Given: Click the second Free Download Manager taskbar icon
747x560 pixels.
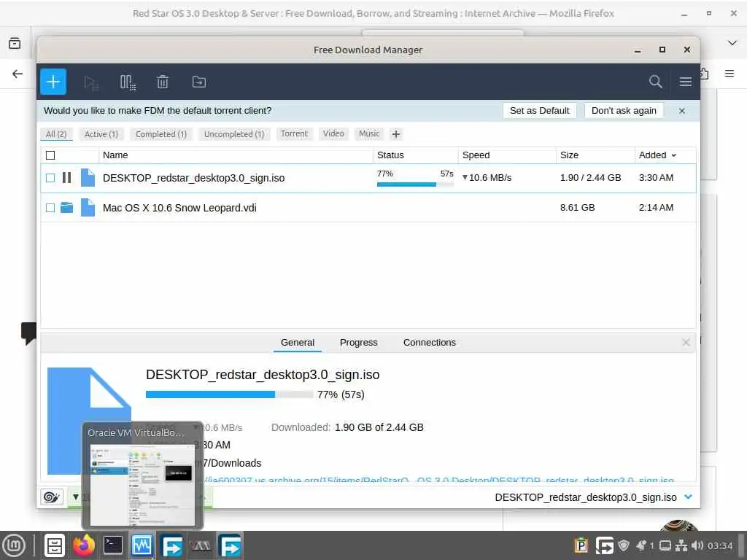Looking at the screenshot, I should click(230, 545).
